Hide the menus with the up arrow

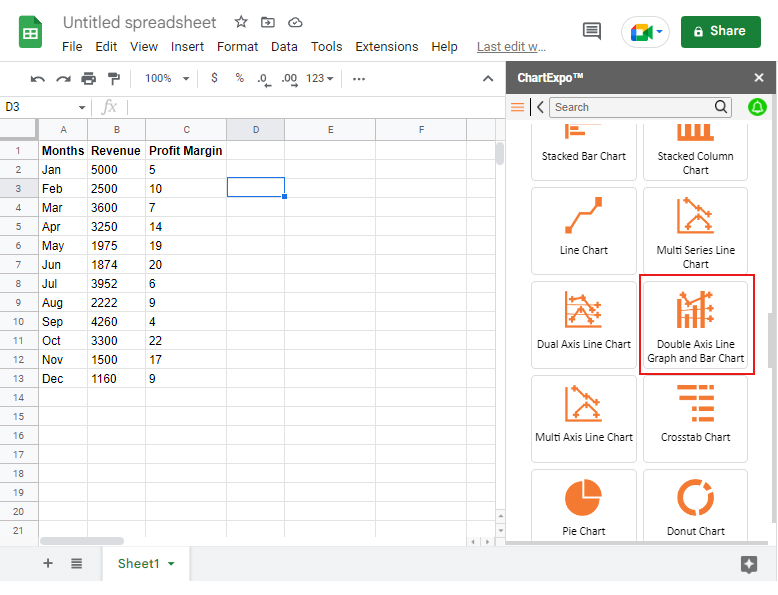488,78
